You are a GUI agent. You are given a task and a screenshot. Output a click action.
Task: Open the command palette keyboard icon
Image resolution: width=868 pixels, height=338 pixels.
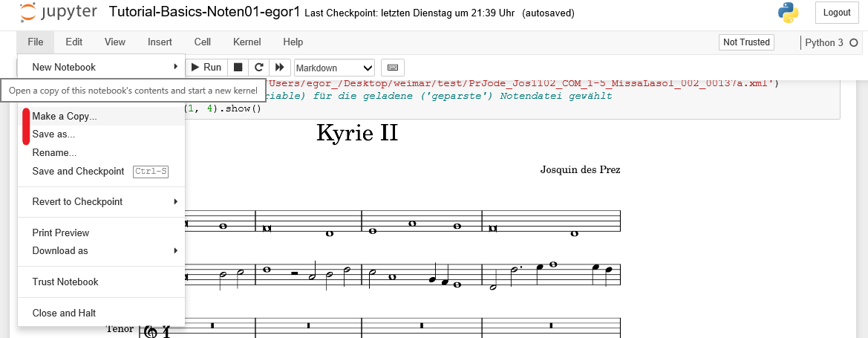point(392,68)
